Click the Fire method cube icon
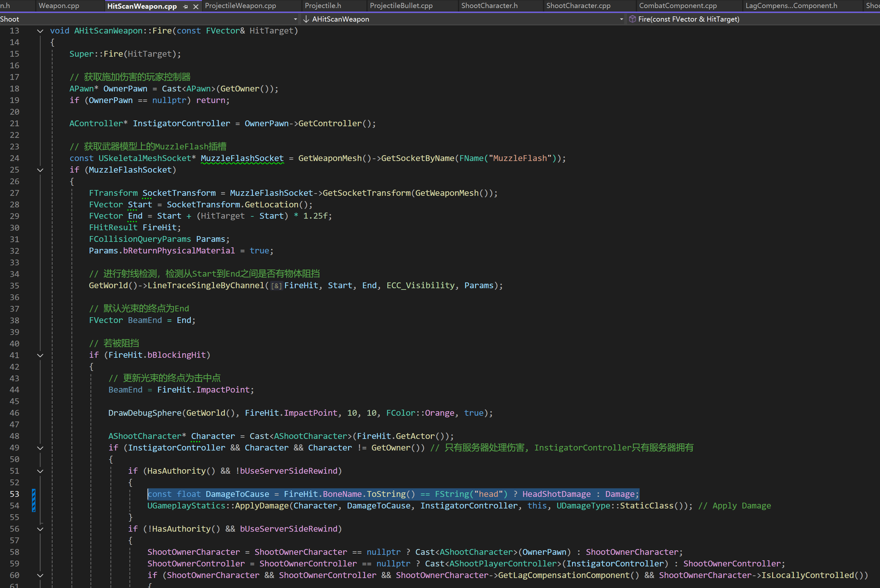This screenshot has width=880, height=588. (x=632, y=19)
